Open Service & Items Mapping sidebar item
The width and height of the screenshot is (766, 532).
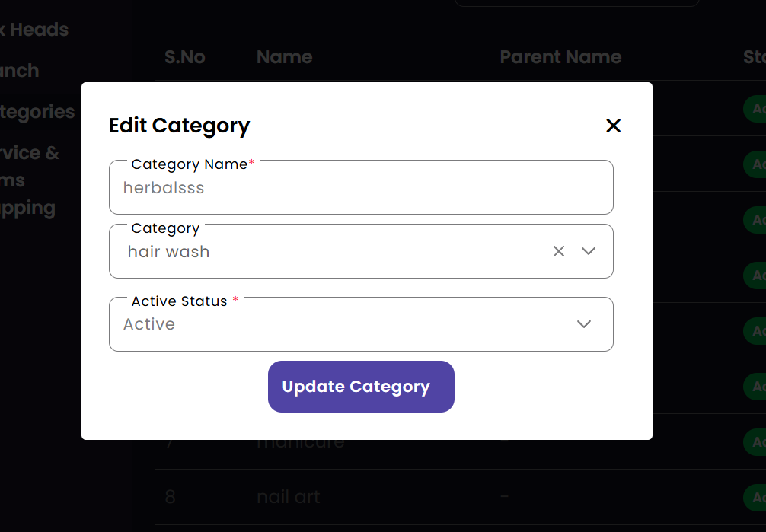click(29, 180)
